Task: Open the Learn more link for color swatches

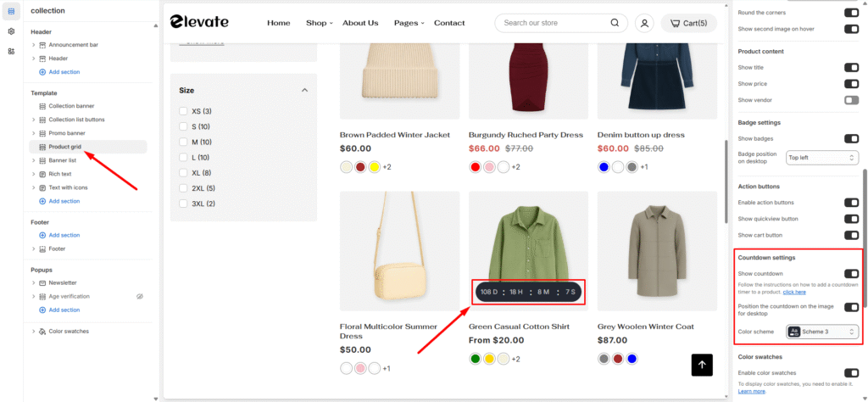Action: tap(752, 391)
